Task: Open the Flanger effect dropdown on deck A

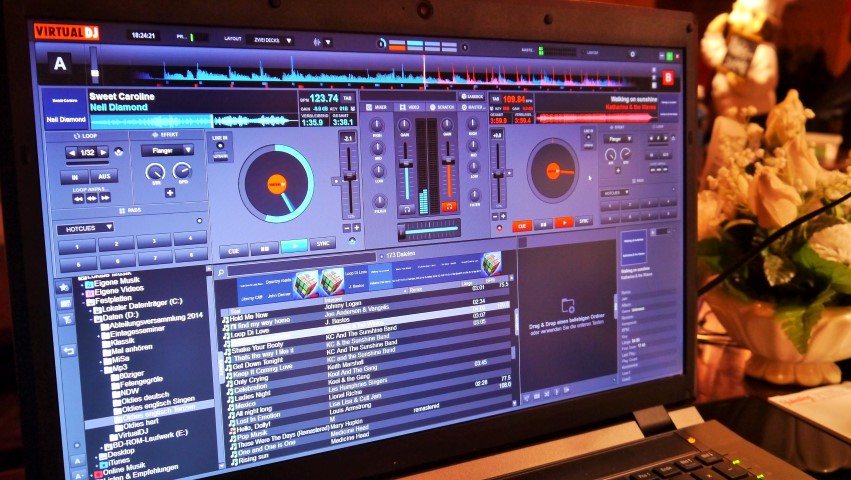Action: click(x=166, y=150)
